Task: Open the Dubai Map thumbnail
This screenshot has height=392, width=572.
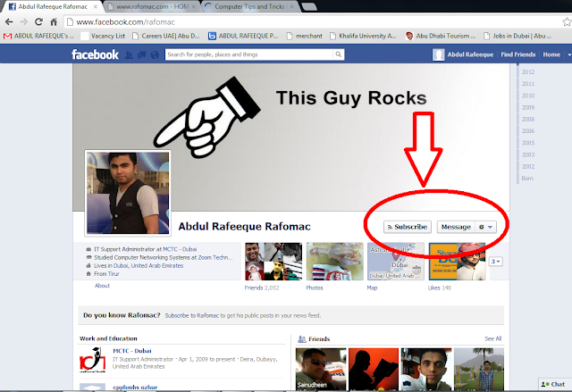Action: (x=396, y=262)
